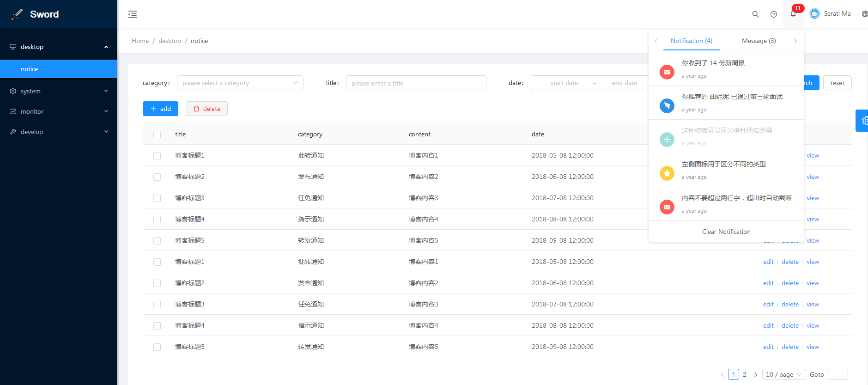Select notice in sidebar menu
This screenshot has height=385, width=868.
58,69
